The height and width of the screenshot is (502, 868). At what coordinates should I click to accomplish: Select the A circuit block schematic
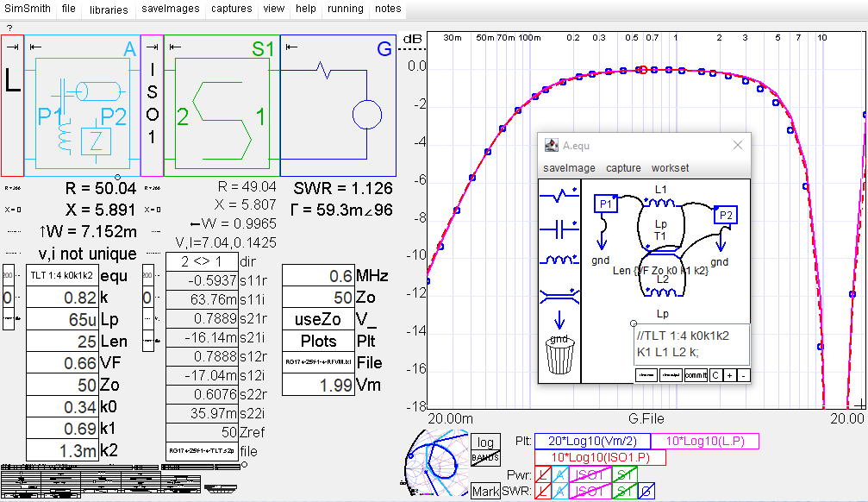click(x=83, y=105)
